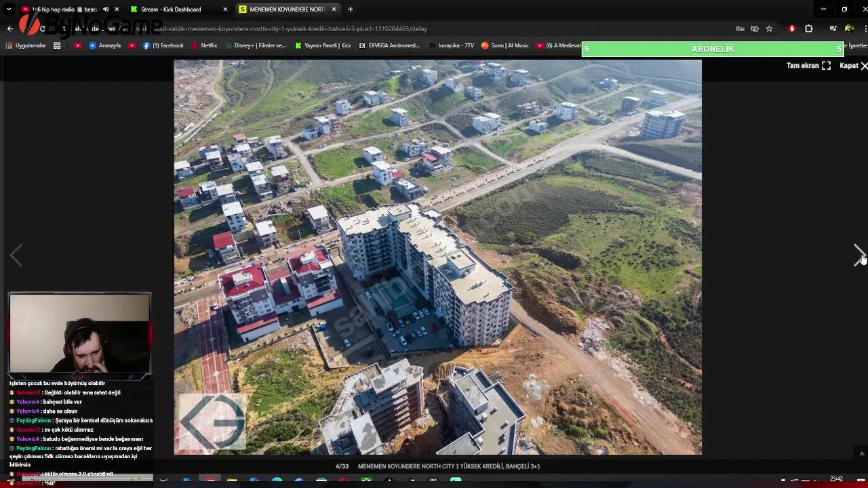
Task: Switch gallery to Tam ekran fullscreen
Action: click(808, 66)
